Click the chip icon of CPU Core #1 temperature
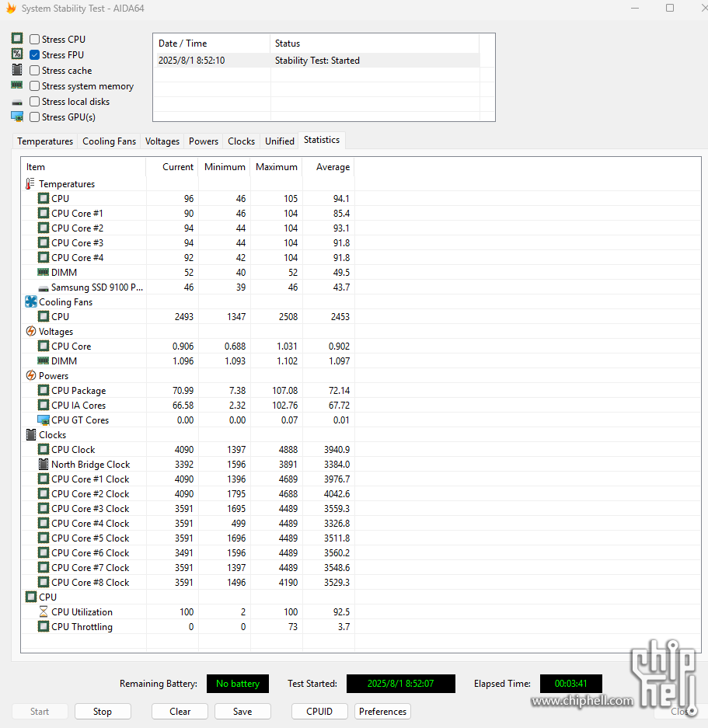The height and width of the screenshot is (728, 708). pyautogui.click(x=44, y=213)
